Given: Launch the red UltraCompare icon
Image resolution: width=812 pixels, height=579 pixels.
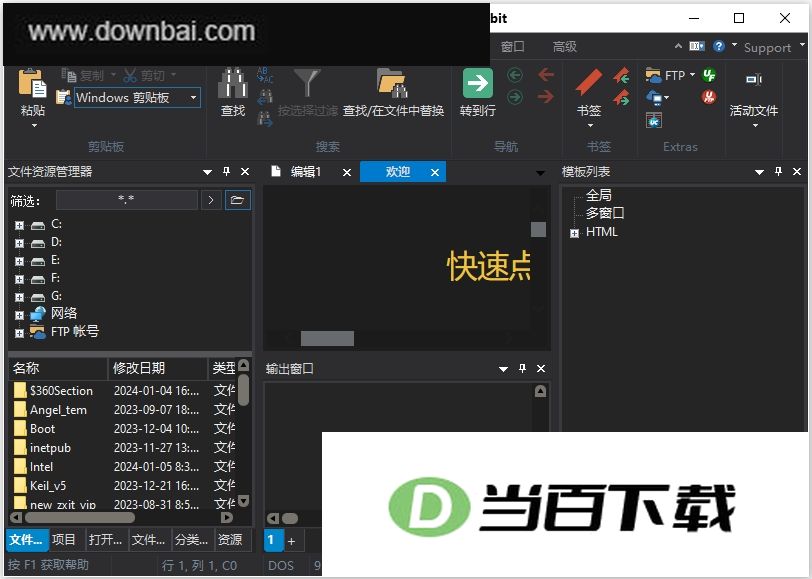Looking at the screenshot, I should point(709,97).
